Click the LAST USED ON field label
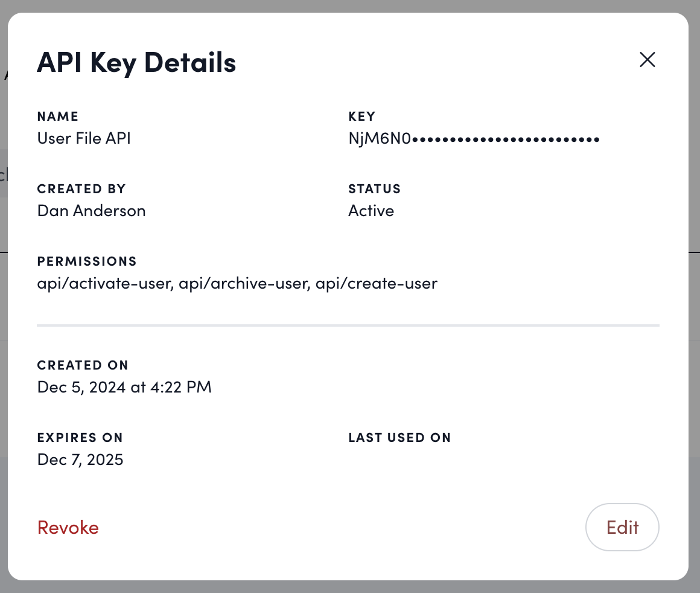Screen dimensions: 700x593 pos(399,437)
